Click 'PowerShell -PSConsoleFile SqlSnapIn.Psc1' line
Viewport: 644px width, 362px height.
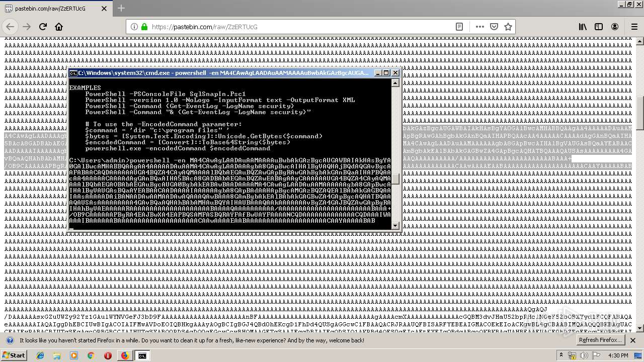(x=166, y=94)
